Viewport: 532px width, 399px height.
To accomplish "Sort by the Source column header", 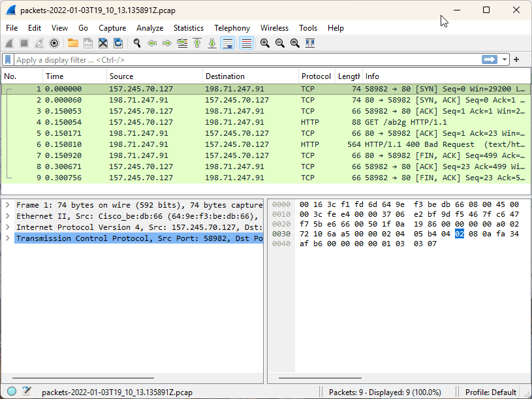I will (x=155, y=76).
